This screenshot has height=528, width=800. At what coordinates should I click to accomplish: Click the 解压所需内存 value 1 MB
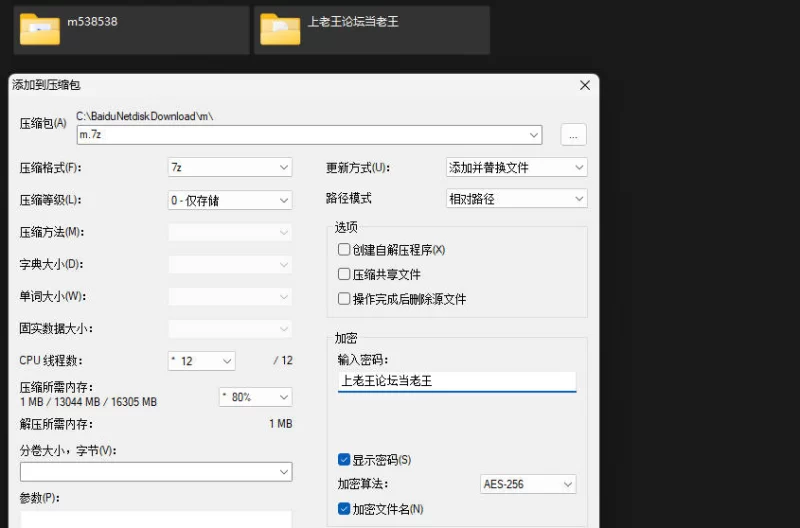coord(281,424)
